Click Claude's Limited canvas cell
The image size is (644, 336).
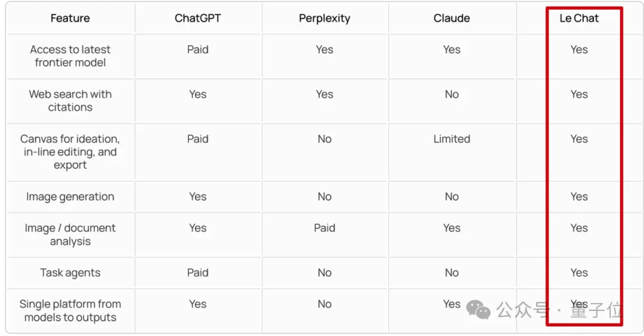[x=451, y=139]
